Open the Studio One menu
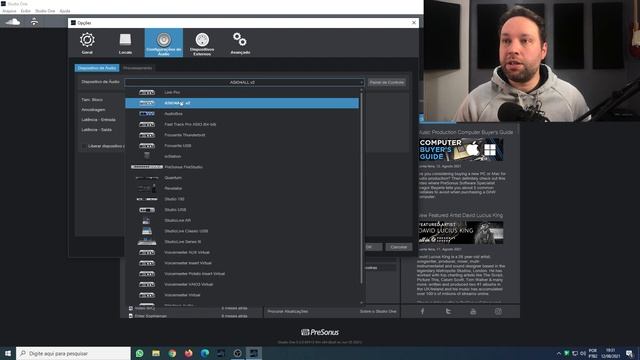Viewport: 640px width, 360px height. [45, 11]
